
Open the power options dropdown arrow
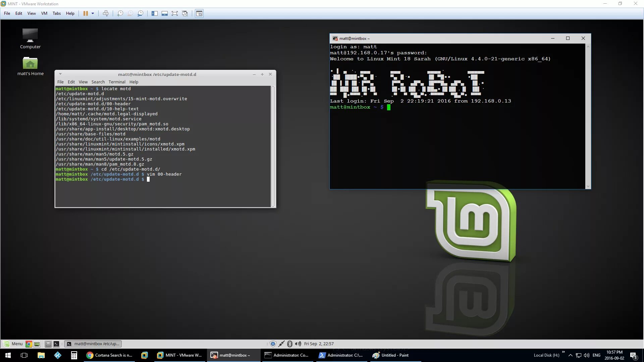(93, 13)
